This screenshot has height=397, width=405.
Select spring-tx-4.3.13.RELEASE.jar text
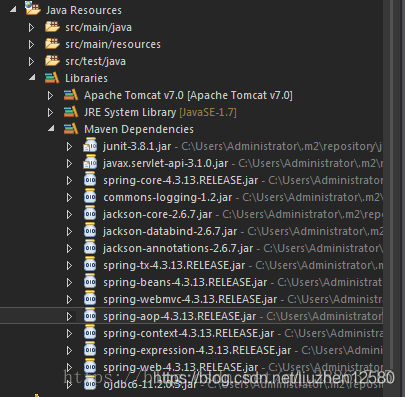point(174,265)
